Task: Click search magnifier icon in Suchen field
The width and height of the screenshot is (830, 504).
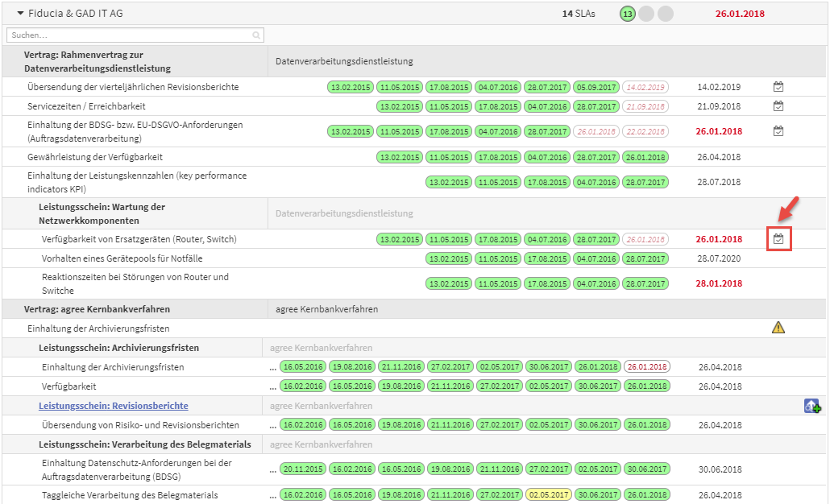Action: tap(256, 35)
